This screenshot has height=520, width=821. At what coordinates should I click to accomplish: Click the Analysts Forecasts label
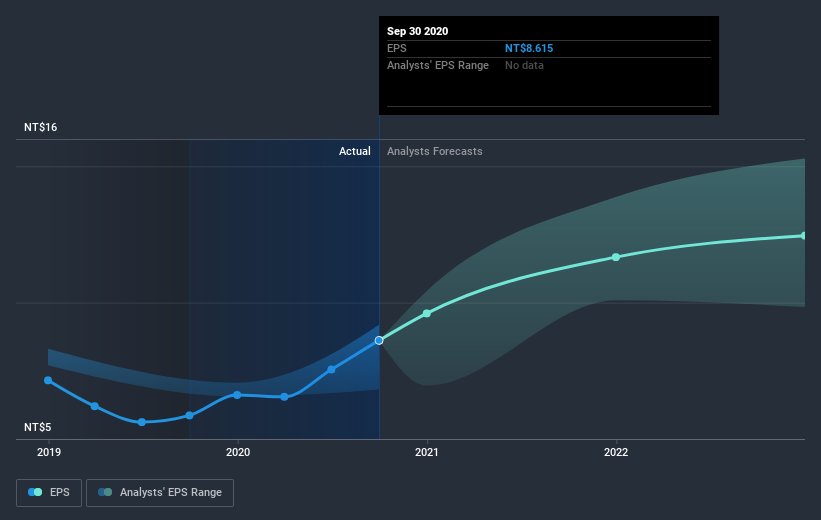click(x=435, y=151)
